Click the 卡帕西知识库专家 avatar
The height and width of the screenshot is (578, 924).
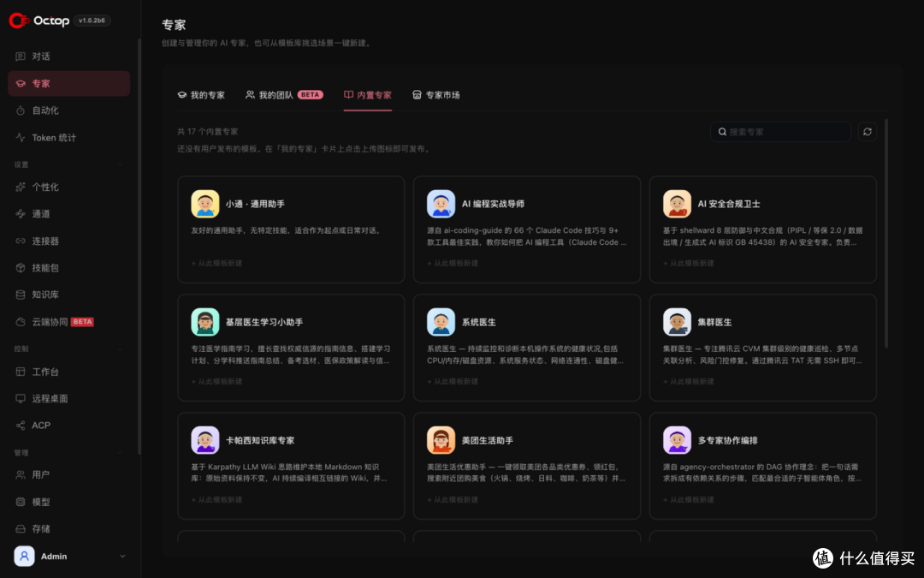(x=205, y=440)
